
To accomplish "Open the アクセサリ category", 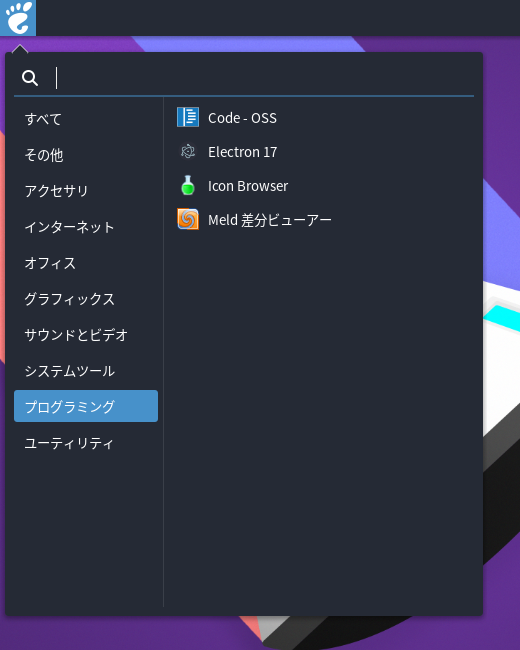I will coord(86,191).
